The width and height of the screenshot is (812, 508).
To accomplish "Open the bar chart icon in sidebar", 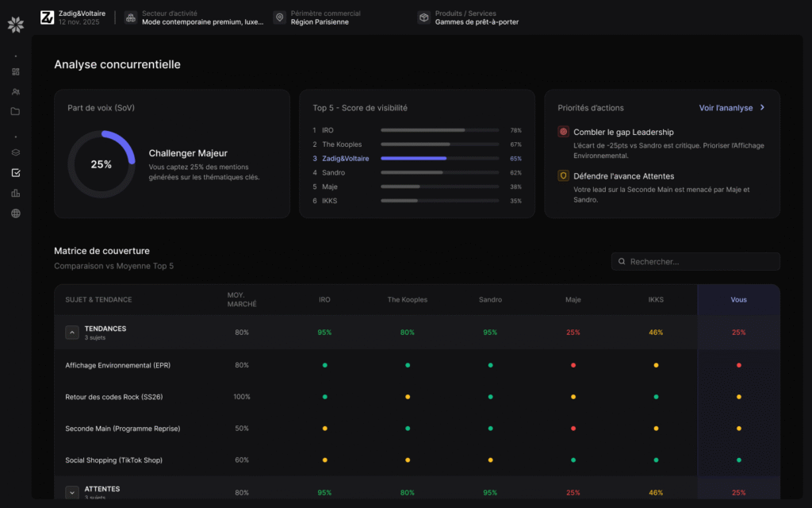I will pos(16,193).
